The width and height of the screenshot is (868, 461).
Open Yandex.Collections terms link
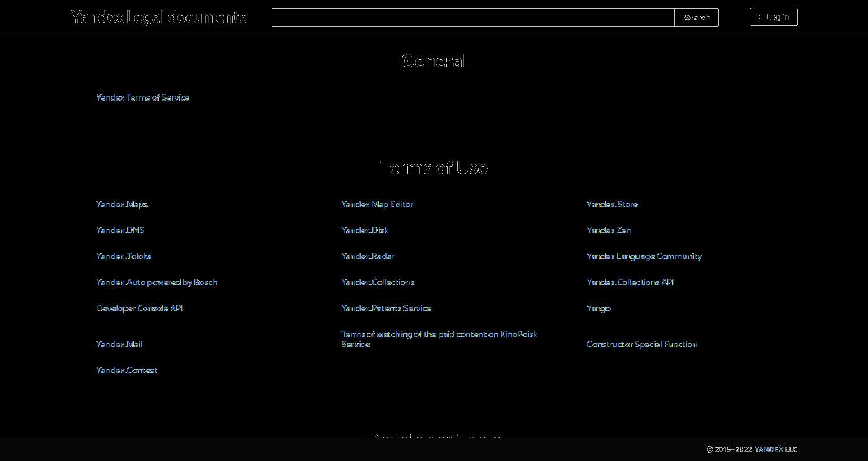377,282
